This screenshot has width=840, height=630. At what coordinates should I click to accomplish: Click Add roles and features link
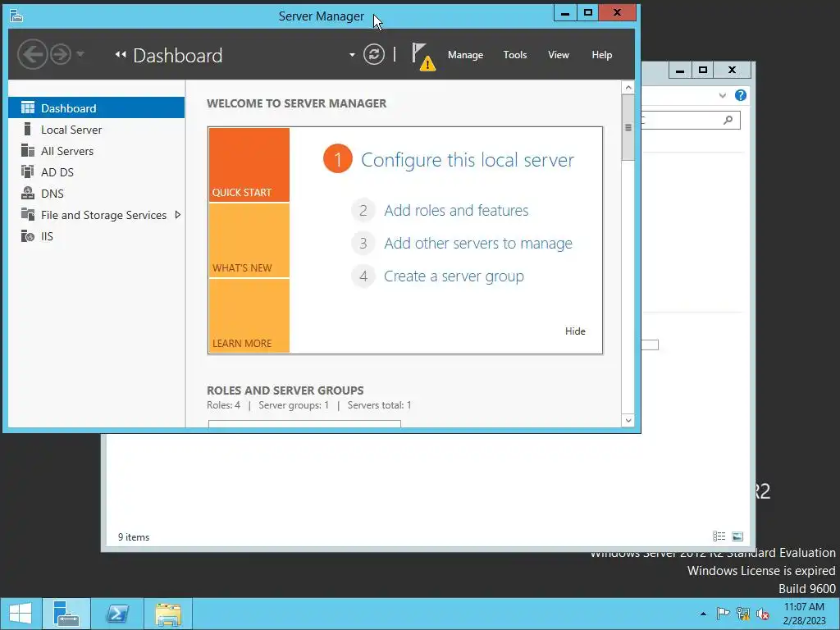pos(456,211)
